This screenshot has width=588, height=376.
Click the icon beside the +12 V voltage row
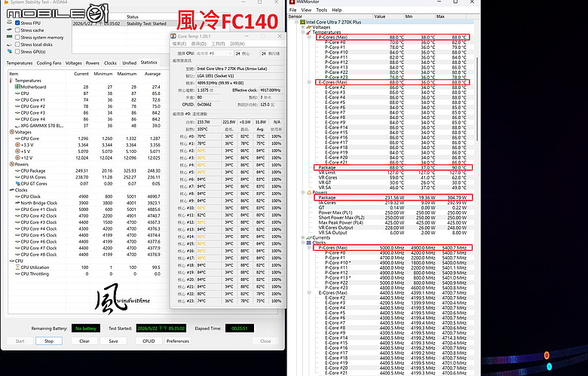click(x=17, y=157)
